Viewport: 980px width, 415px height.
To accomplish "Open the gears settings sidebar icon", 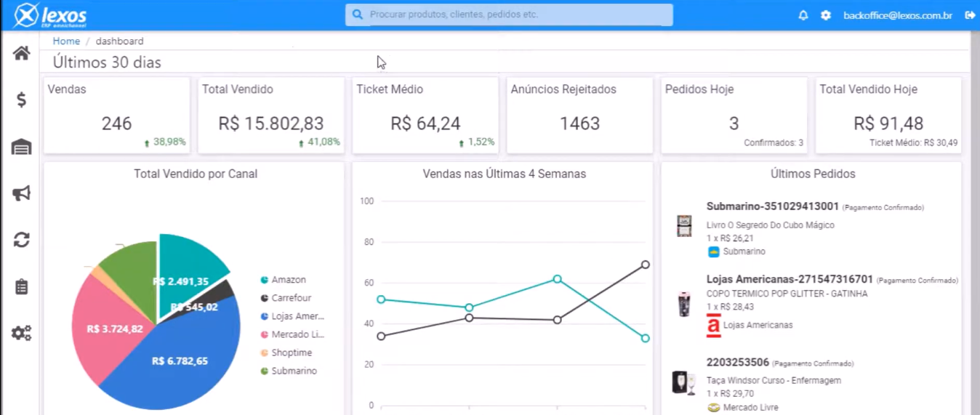I will coord(22,334).
